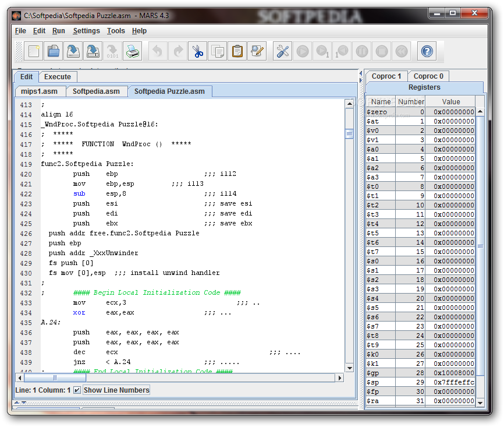Expand the bottom messages pane arrow
The width and height of the screenshot is (504, 427).
(17, 403)
